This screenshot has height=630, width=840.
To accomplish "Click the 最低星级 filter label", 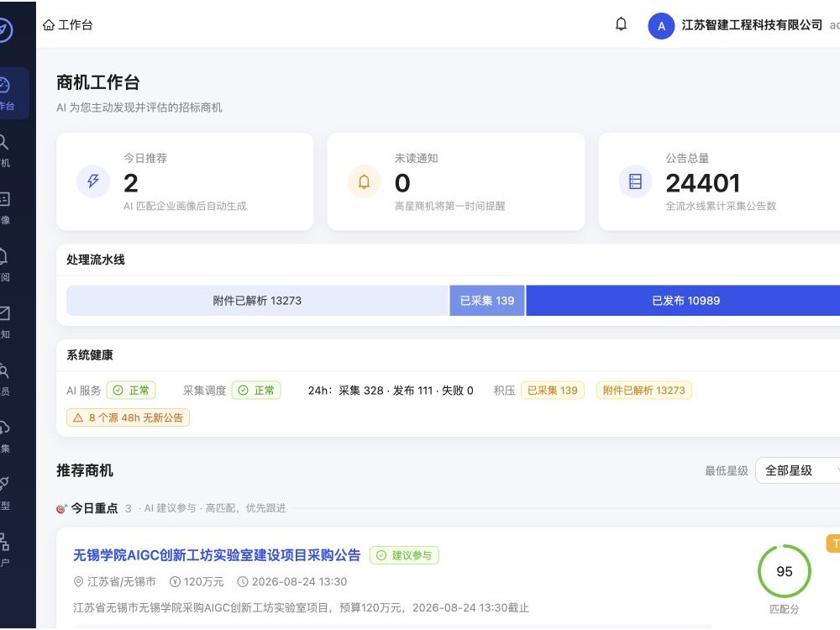I will [727, 471].
